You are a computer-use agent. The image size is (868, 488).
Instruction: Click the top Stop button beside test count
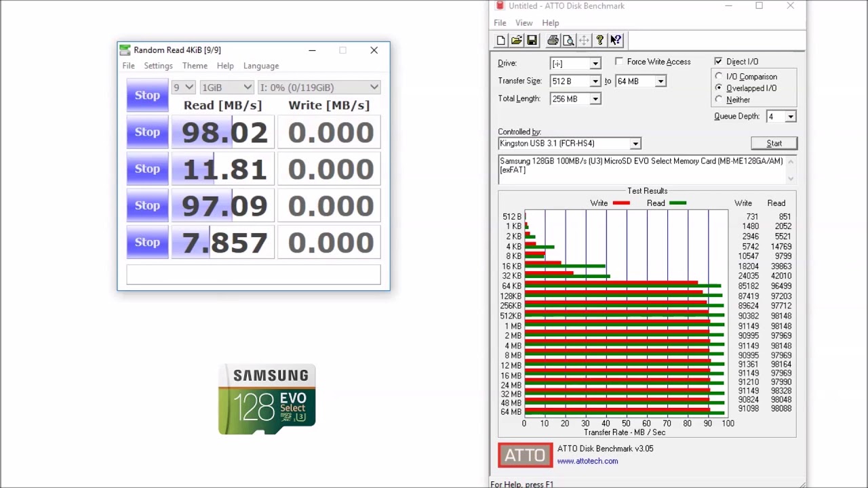[147, 96]
